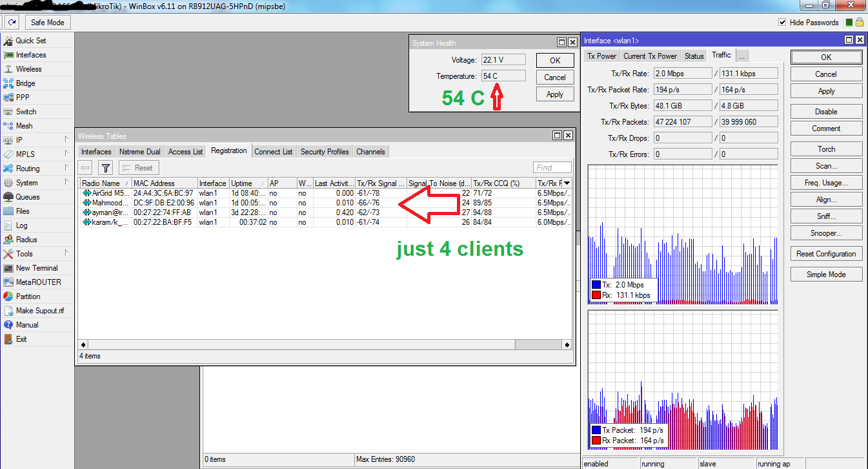Click the Reset button in Wireless Tables

pos(139,168)
